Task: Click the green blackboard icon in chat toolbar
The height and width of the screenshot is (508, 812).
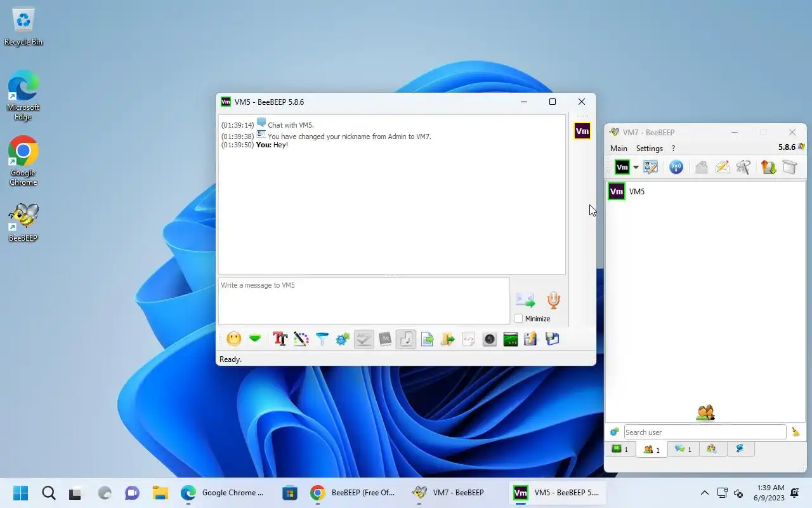Action: [x=511, y=339]
